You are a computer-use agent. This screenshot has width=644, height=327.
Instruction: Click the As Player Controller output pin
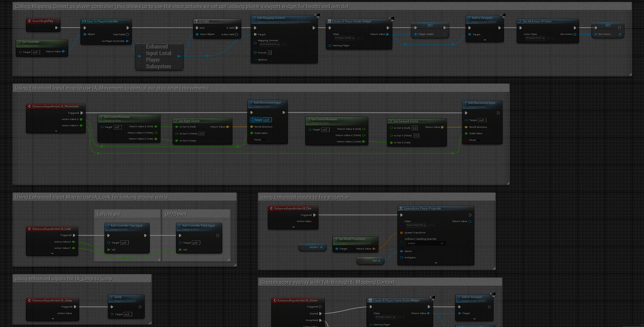pyautogui.click(x=127, y=41)
